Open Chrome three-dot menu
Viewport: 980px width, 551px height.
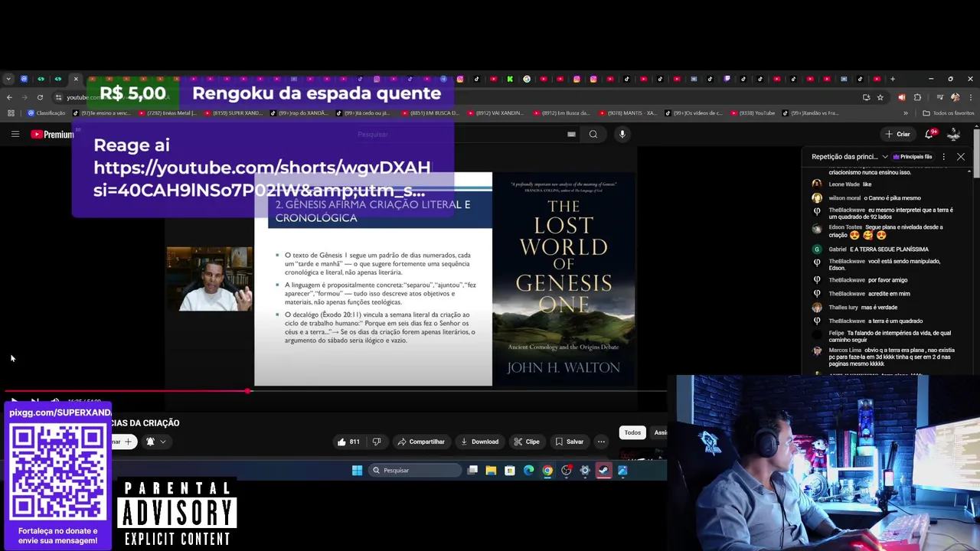970,97
